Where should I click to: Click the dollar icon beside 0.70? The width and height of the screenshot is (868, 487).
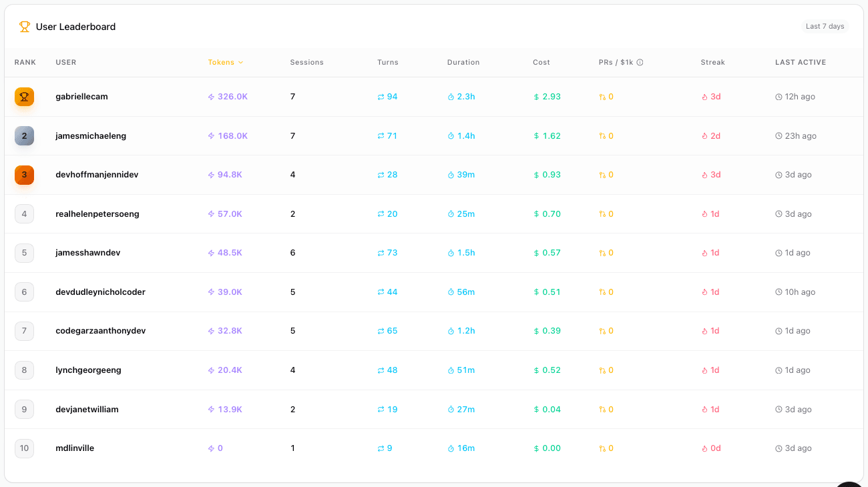click(536, 214)
